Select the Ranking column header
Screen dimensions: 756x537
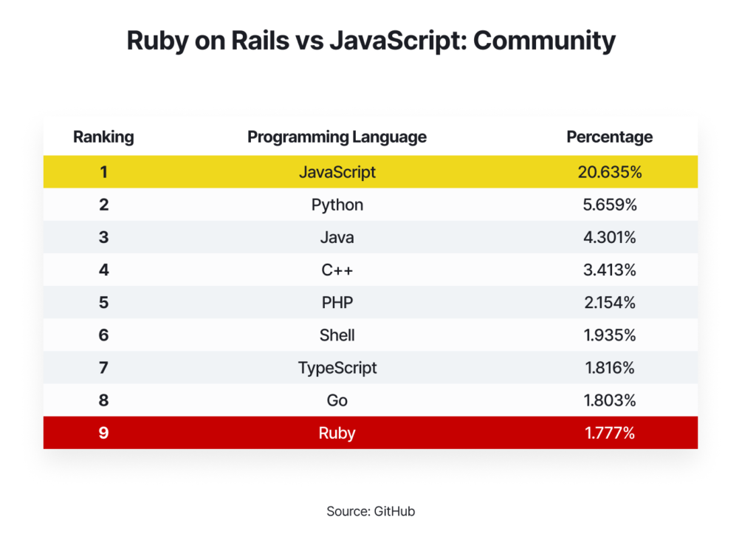point(103,137)
